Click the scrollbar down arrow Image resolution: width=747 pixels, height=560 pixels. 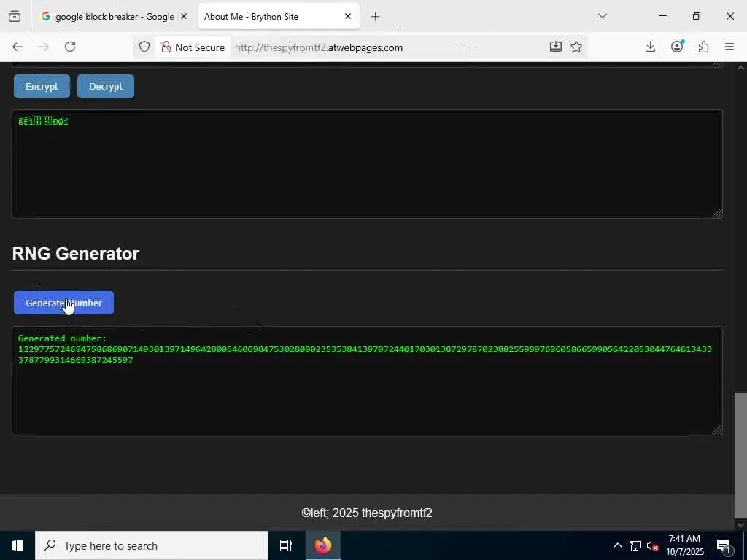click(740, 525)
